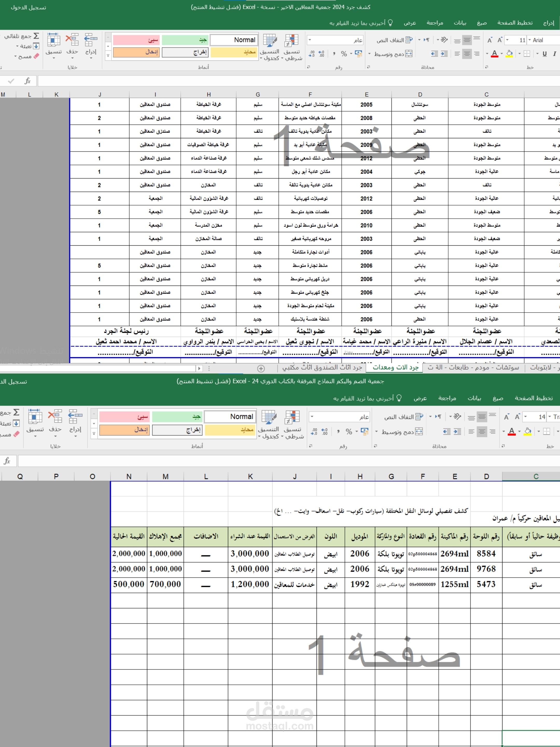Add a new sheet with the plus icon
560x747 pixels.
point(261,368)
